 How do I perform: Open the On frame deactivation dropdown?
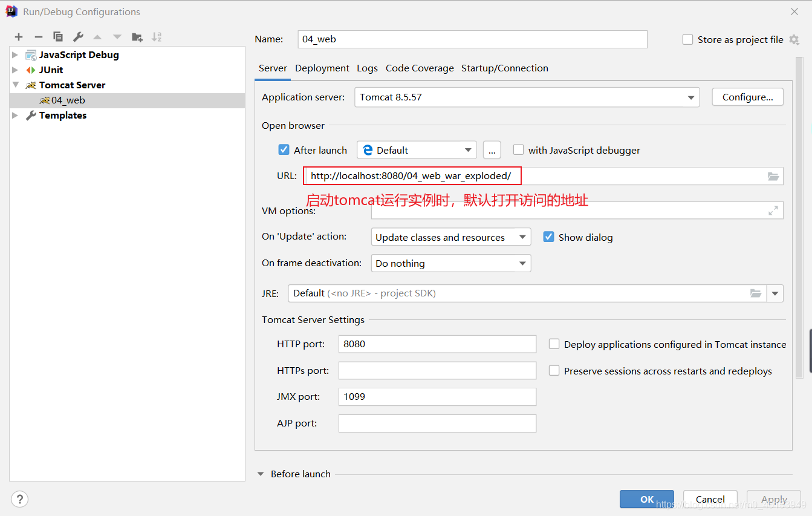pyautogui.click(x=451, y=263)
